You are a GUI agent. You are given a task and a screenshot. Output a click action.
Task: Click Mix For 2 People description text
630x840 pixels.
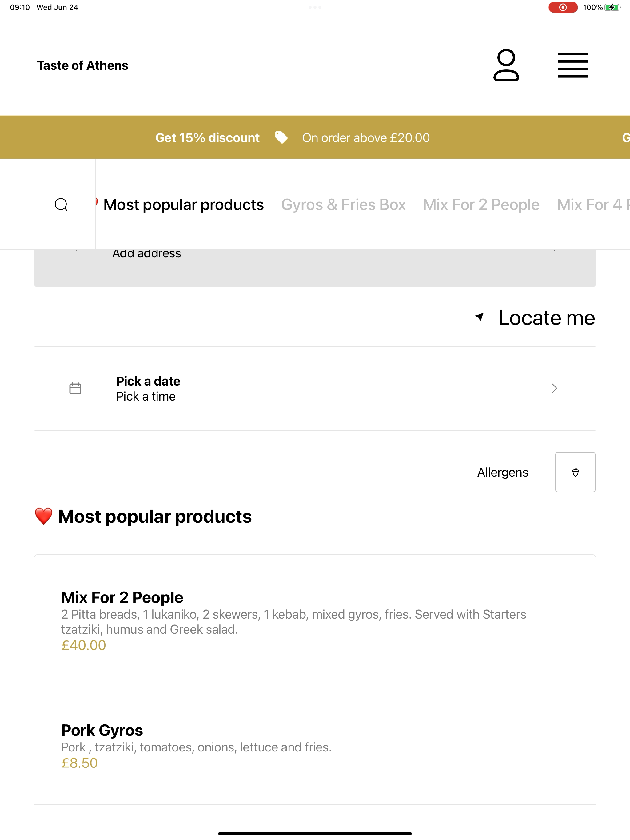pyautogui.click(x=294, y=622)
